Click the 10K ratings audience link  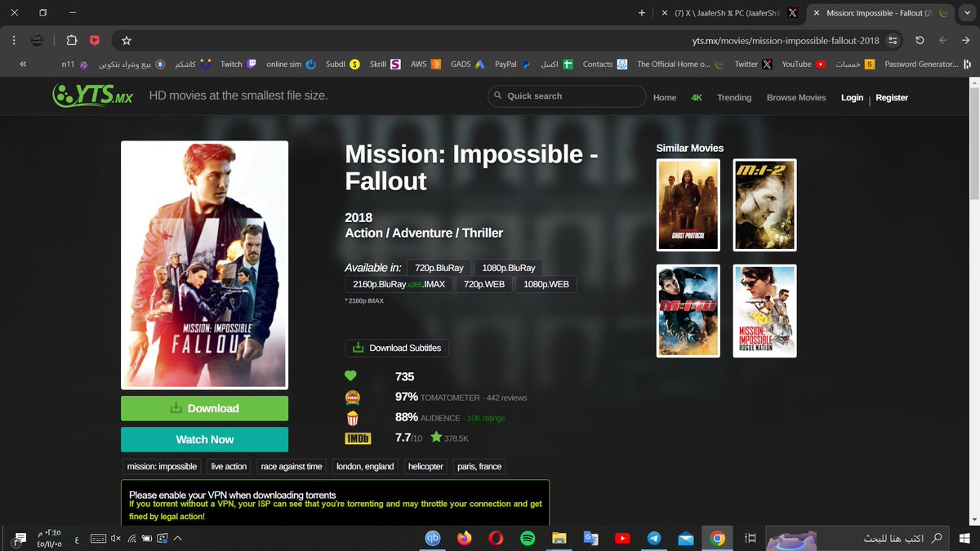[x=486, y=418]
